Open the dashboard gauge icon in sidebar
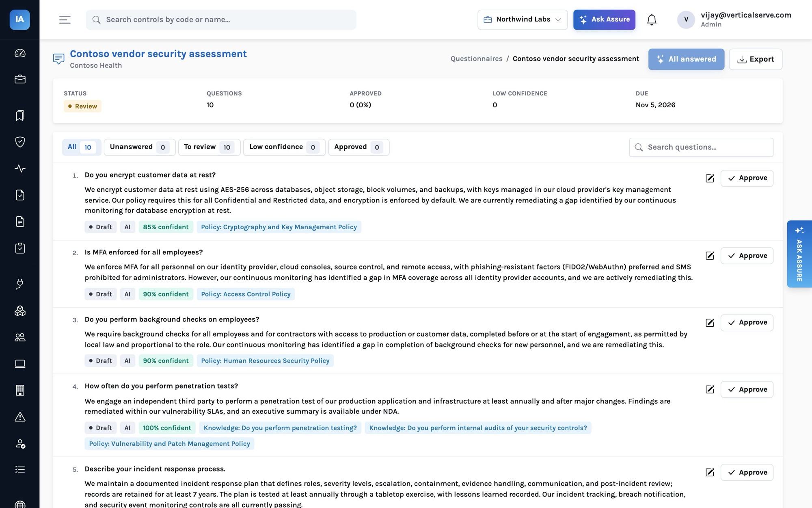Screen dimensions: 812x508 (20, 53)
